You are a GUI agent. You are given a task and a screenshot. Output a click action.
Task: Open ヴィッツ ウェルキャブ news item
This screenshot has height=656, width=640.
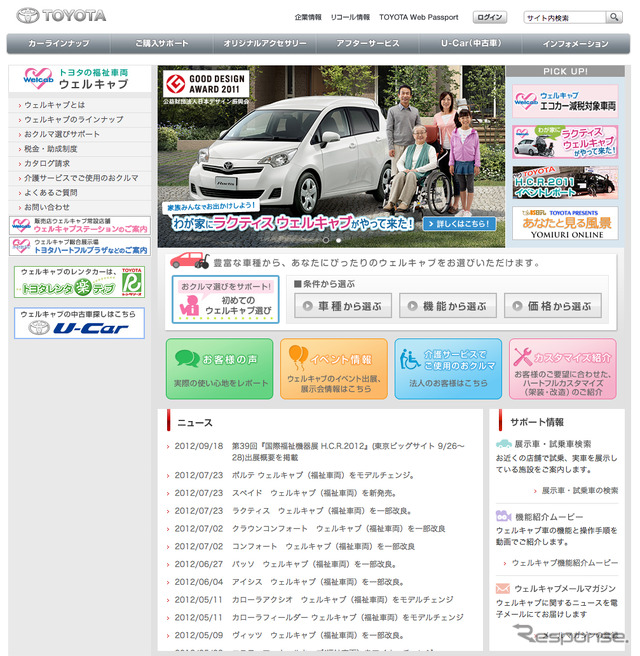point(318,635)
